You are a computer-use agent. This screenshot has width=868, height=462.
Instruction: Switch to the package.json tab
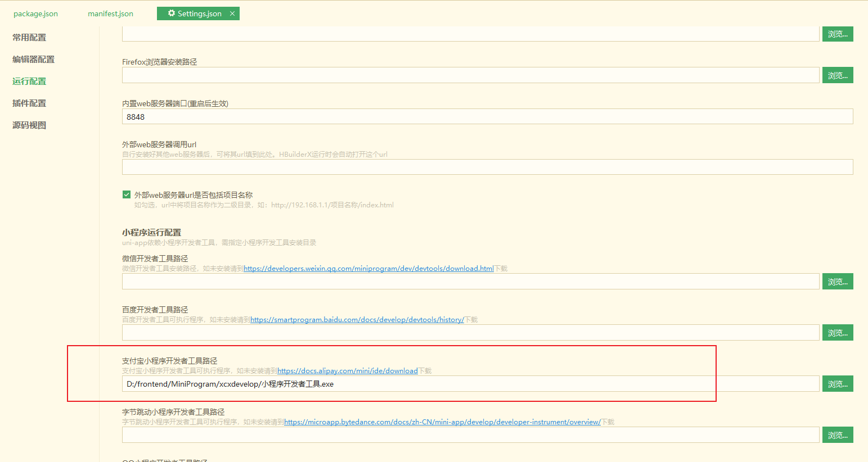pos(35,13)
